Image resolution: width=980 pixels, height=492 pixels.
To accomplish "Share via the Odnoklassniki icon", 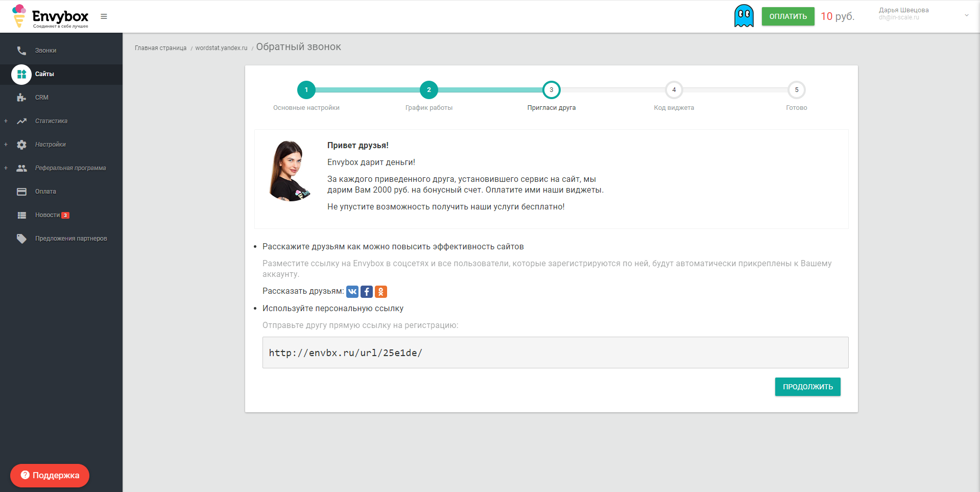I will (381, 291).
